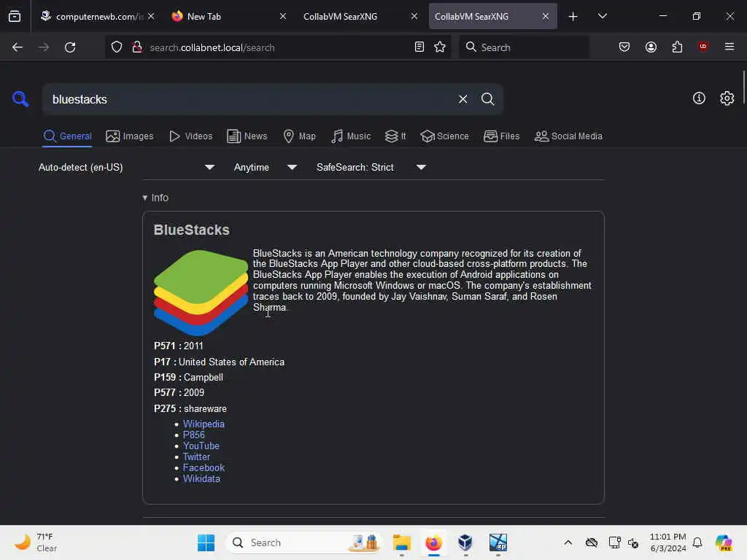Open Copilot preview icon in taskbar
Image resolution: width=747 pixels, height=560 pixels.
(724, 542)
